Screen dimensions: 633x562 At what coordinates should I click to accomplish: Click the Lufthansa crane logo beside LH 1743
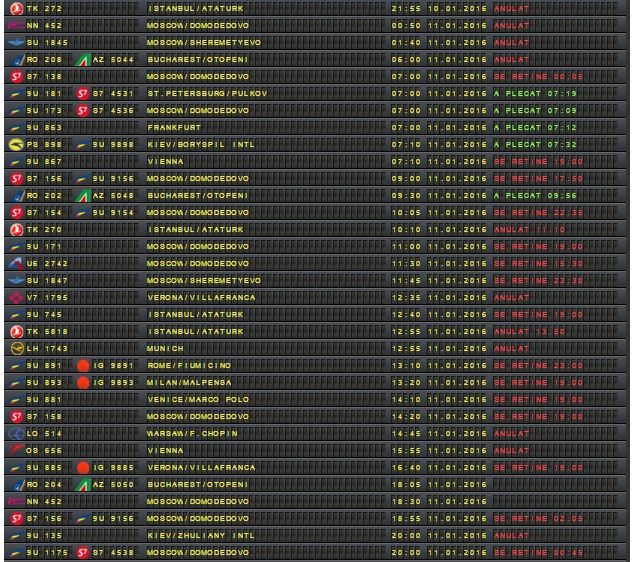tap(17, 348)
